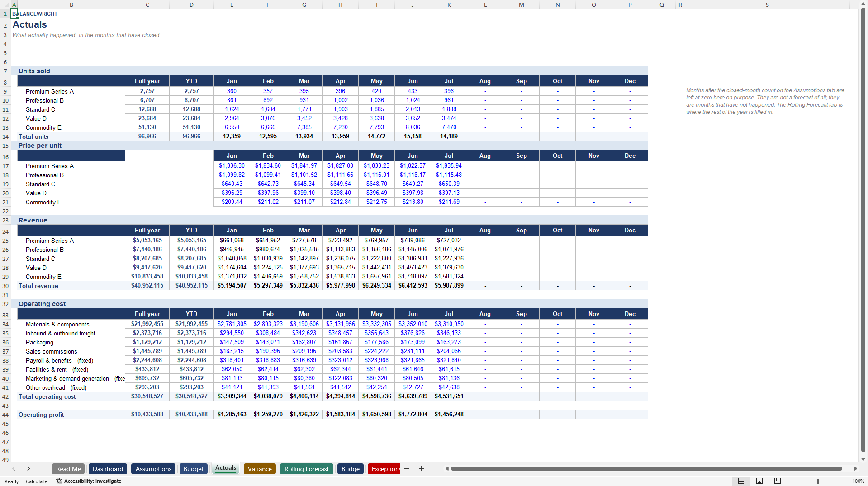Viewport: 868px width, 486px height.
Task: Click the zoom slider handle
Action: [x=818, y=481]
